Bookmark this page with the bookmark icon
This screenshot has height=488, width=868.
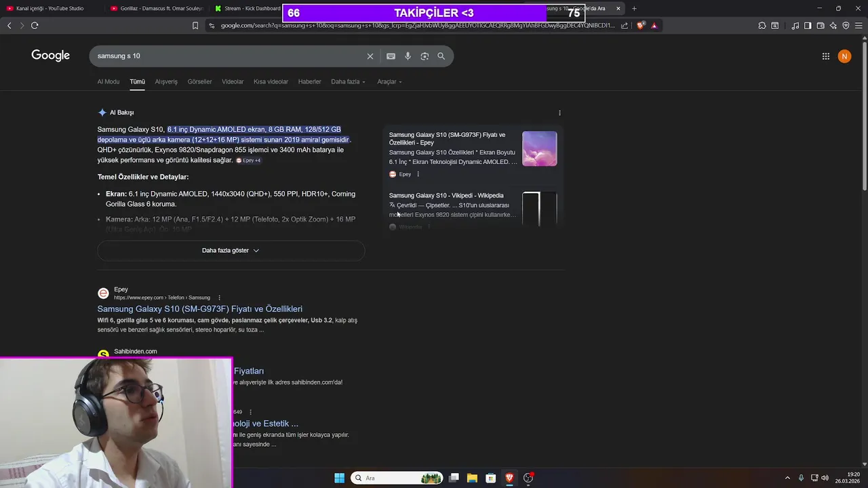click(195, 25)
